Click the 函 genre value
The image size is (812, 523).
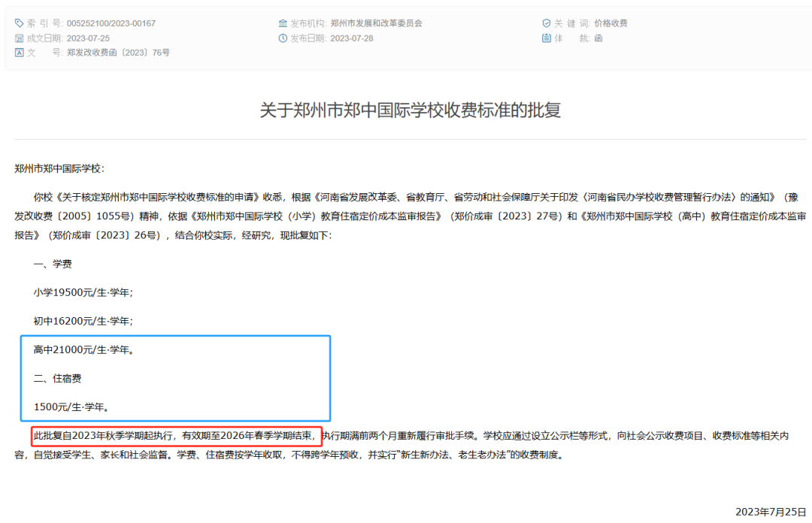tap(598, 38)
